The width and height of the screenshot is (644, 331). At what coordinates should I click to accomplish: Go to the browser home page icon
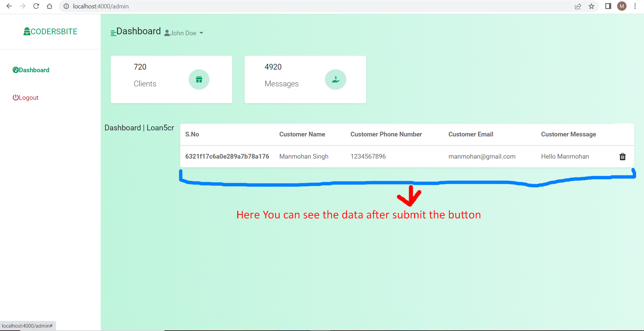50,6
